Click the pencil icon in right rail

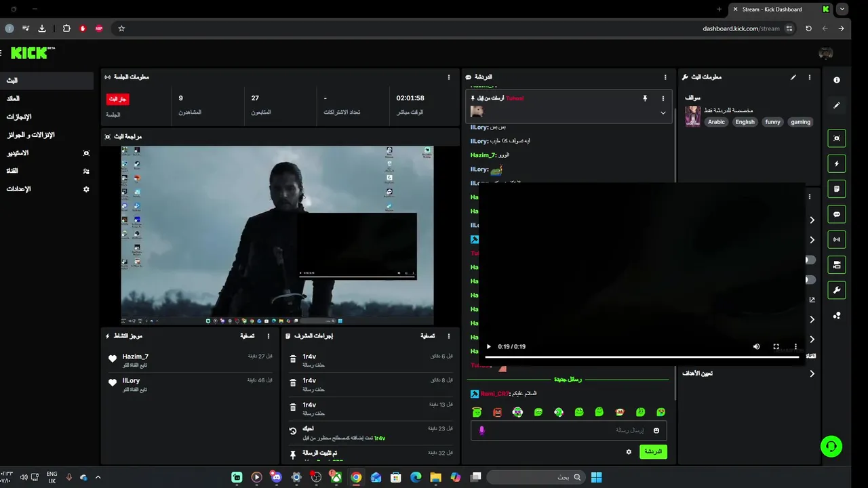(x=837, y=106)
